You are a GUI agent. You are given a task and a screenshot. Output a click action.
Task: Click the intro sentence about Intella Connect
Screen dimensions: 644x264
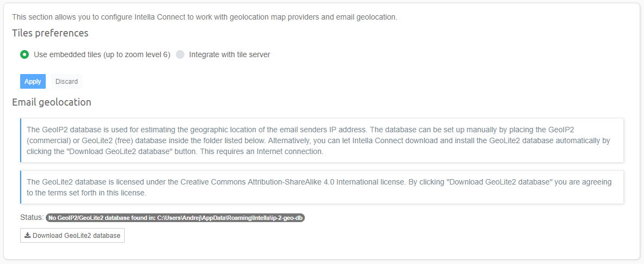204,17
